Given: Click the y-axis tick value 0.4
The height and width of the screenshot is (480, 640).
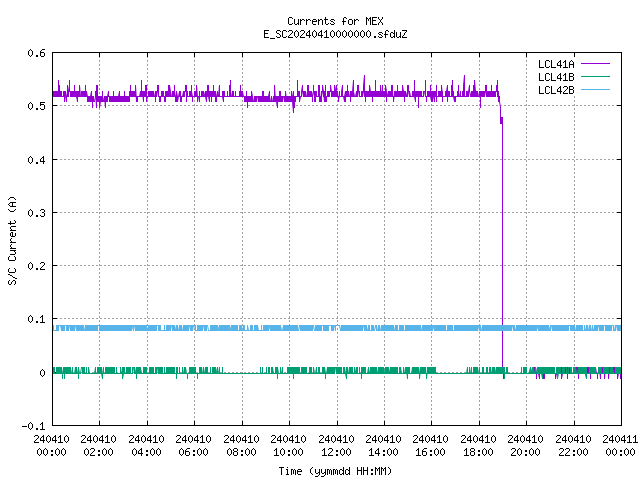Looking at the screenshot, I should click(x=36, y=160).
